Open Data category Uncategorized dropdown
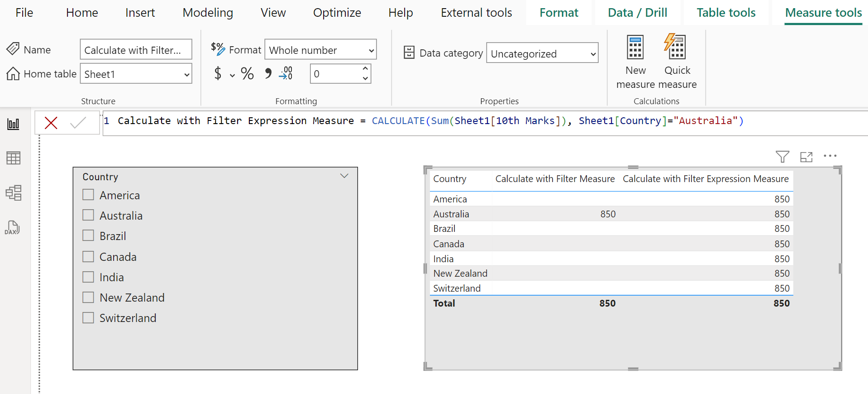The image size is (868, 394). tap(542, 53)
